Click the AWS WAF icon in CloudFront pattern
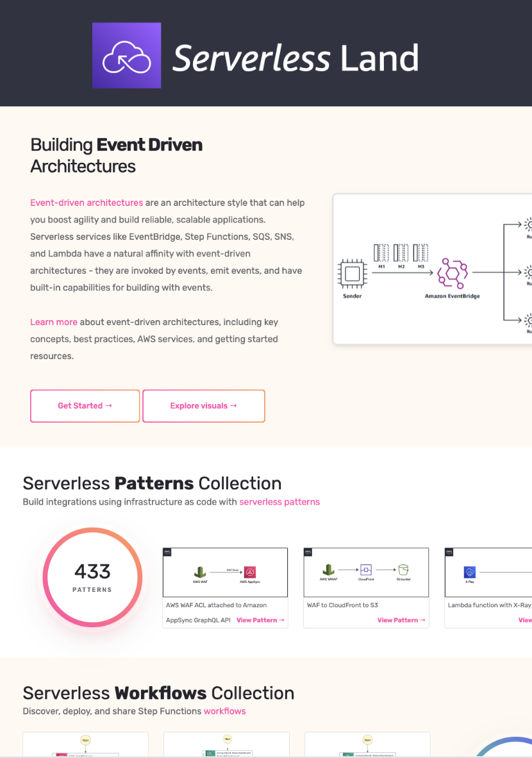This screenshot has height=758, width=532. [329, 570]
